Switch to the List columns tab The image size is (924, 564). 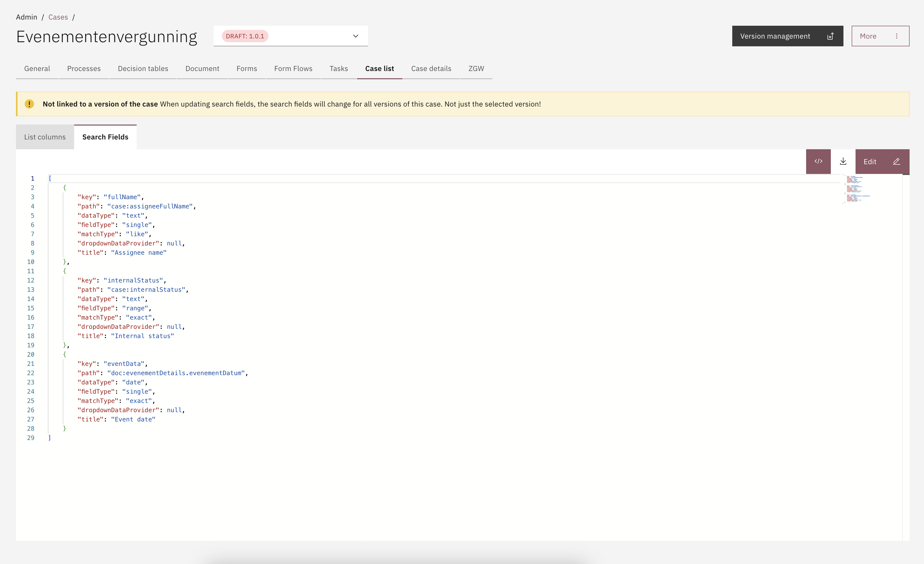(x=45, y=137)
